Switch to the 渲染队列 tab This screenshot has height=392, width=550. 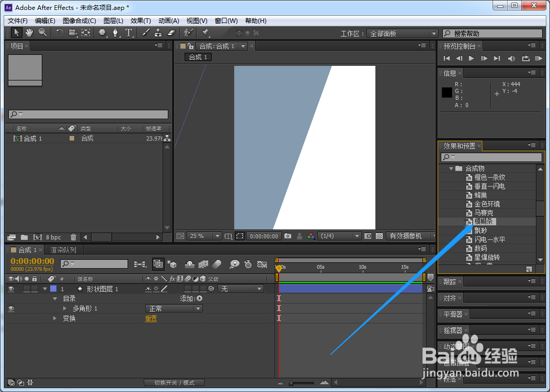(x=63, y=250)
